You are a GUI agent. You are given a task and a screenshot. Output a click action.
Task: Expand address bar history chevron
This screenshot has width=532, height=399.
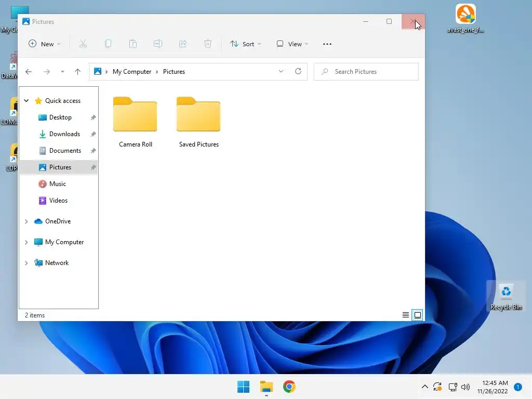281,71
